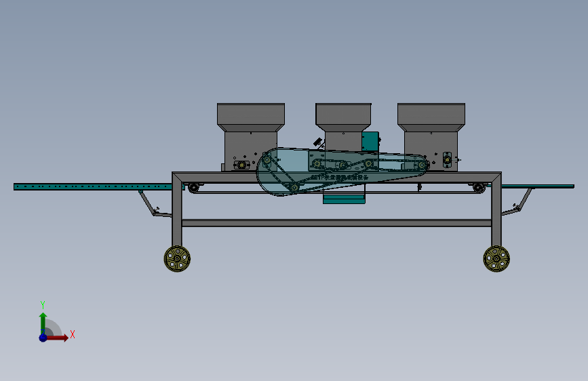This screenshot has height=381, width=588.
Task: Select the bearing block on right hopper
Action: pos(447,160)
